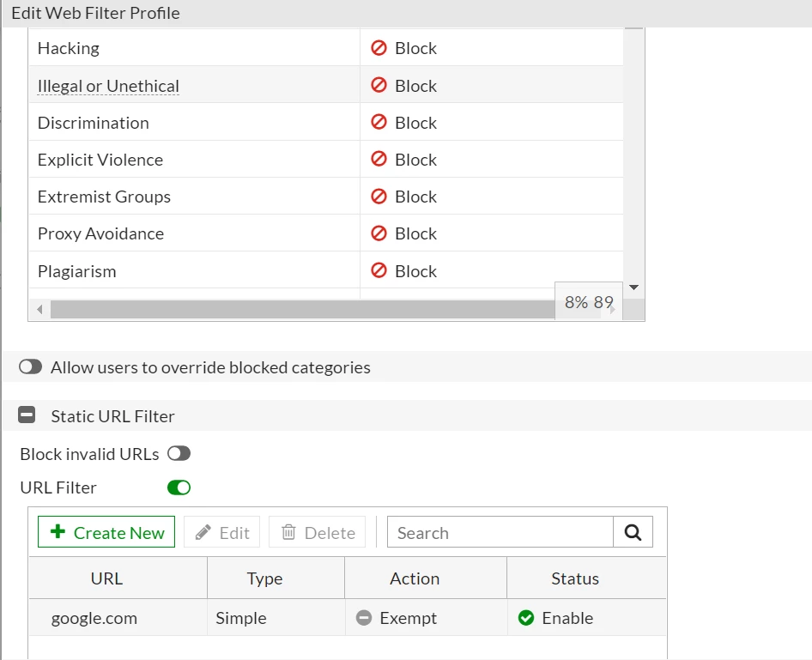Viewport: 812px width, 660px height.
Task: Select the Proxy Avoidance category
Action: click(x=325, y=233)
